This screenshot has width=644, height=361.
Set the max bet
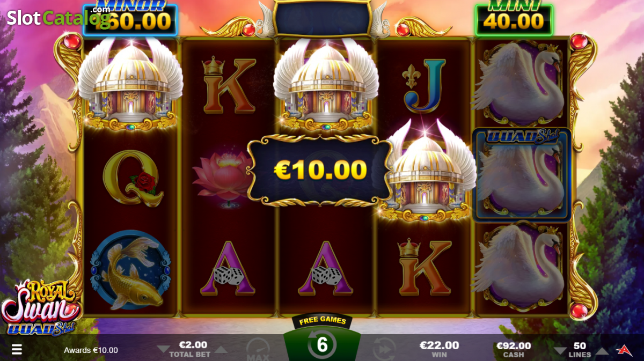[258, 350]
